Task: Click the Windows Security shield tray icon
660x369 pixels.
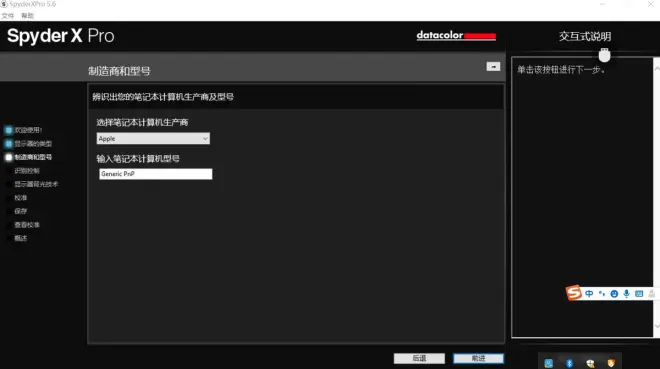Action: click(x=590, y=363)
